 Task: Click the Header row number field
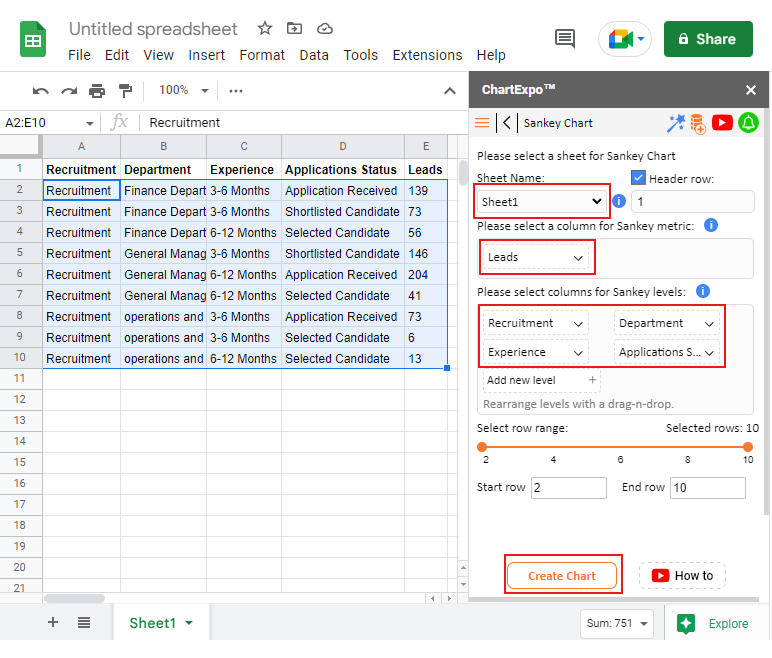coord(693,201)
